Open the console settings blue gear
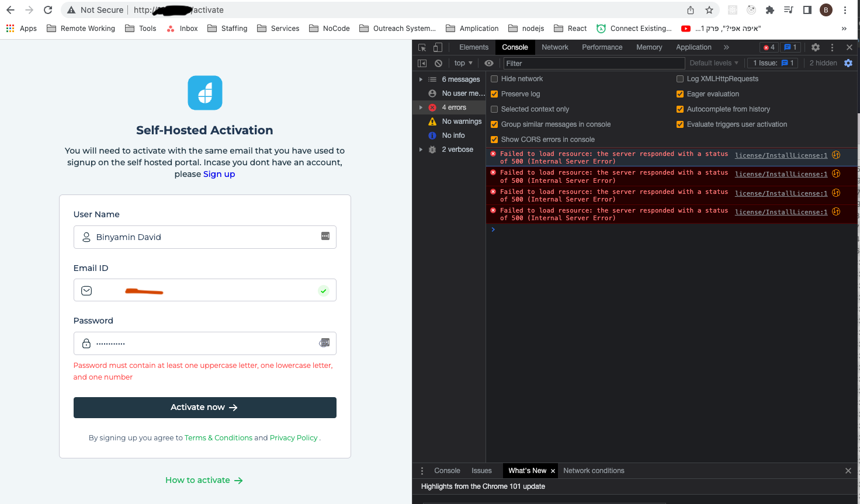 pos(848,63)
